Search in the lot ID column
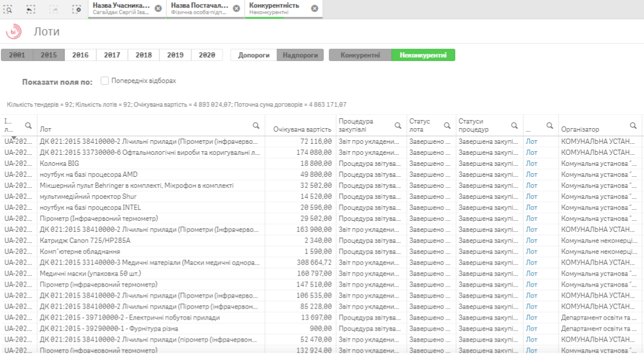This screenshot has height=356, width=644. click(x=28, y=126)
